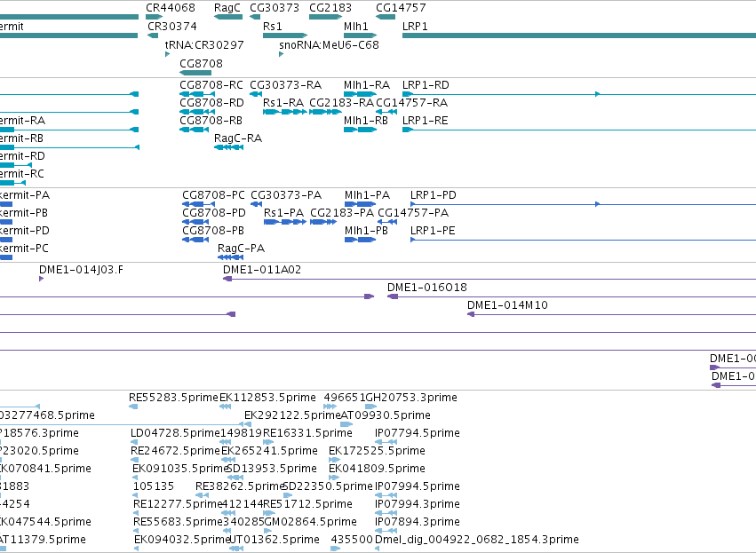Click EST LD04728.5prime label
This screenshot has height=553, width=756.
pos(176,433)
